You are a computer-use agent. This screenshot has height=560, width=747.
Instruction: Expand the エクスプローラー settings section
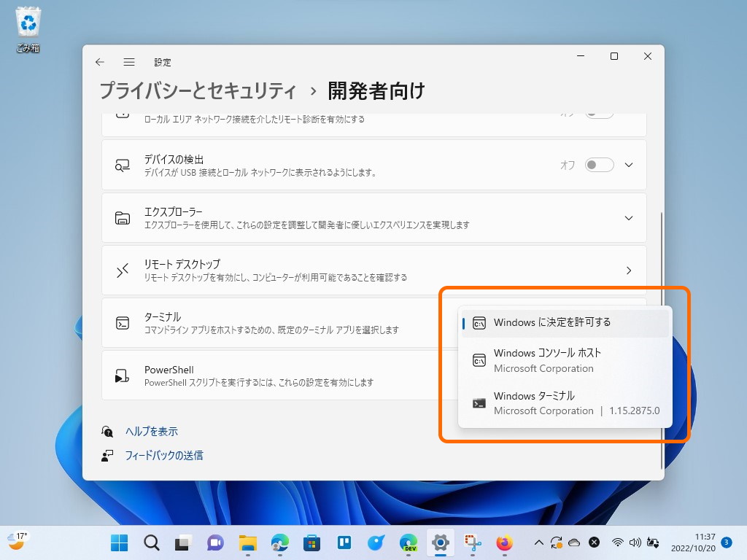[627, 217]
